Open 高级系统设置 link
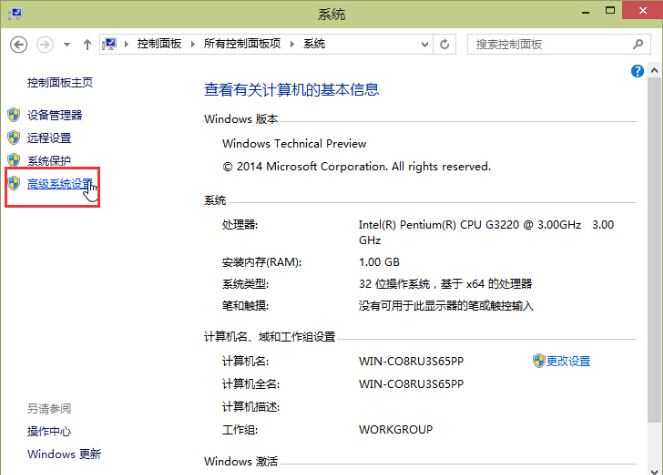The height and width of the screenshot is (475, 663). [60, 184]
